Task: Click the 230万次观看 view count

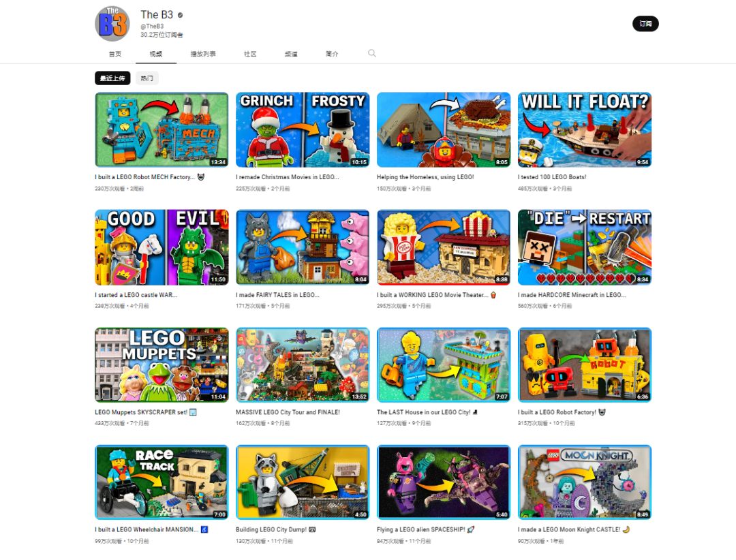Action: [110, 189]
